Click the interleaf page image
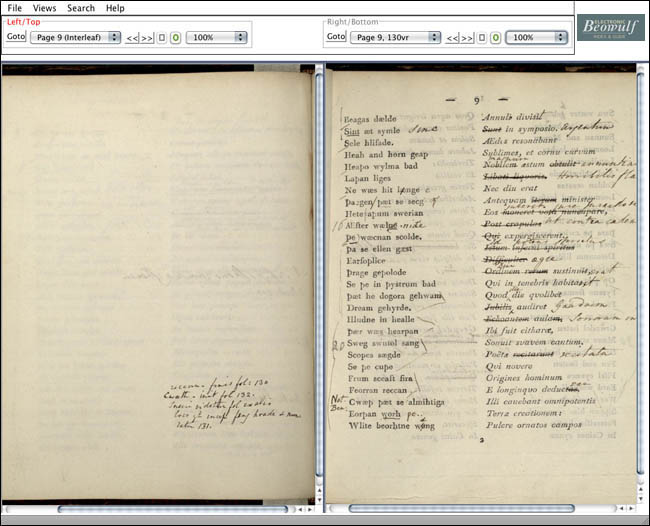 click(x=158, y=285)
